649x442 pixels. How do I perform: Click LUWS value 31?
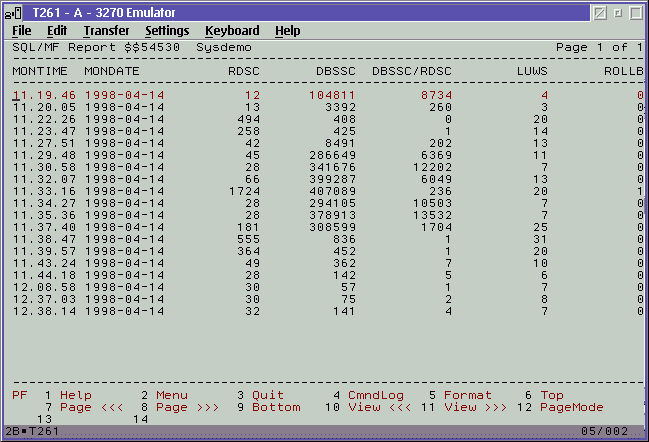540,239
